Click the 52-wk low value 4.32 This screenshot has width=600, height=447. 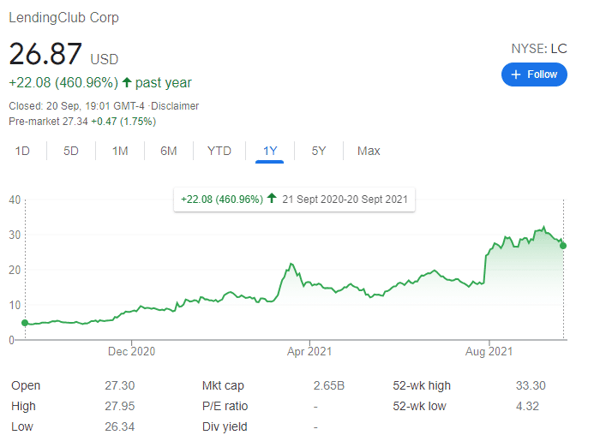pos(527,406)
